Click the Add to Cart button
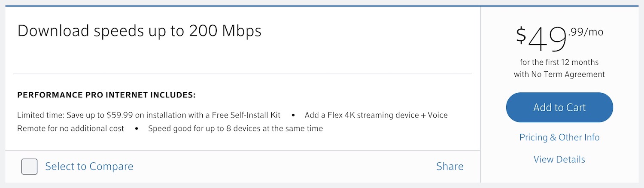 point(559,107)
